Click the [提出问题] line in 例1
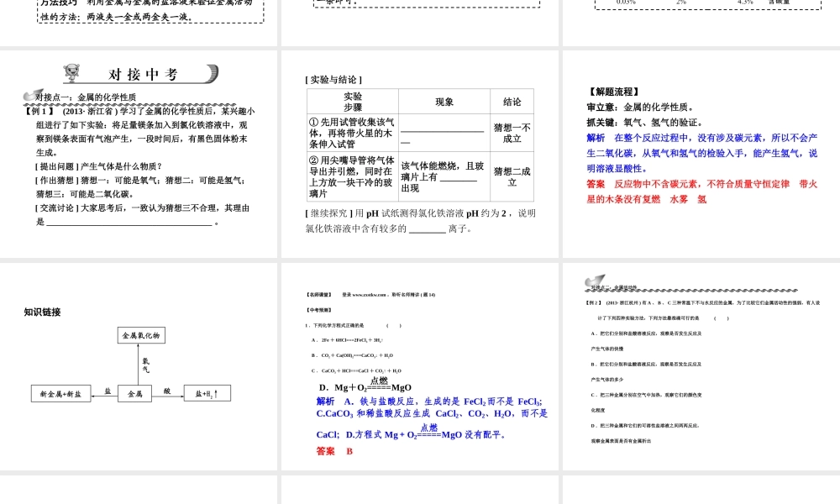Screen dimensions: 840x504 point(99,166)
